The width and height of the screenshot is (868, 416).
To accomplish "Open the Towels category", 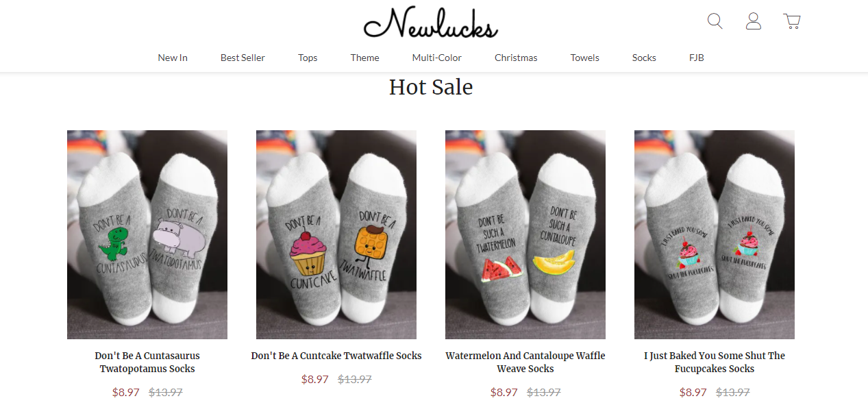I will pos(584,58).
